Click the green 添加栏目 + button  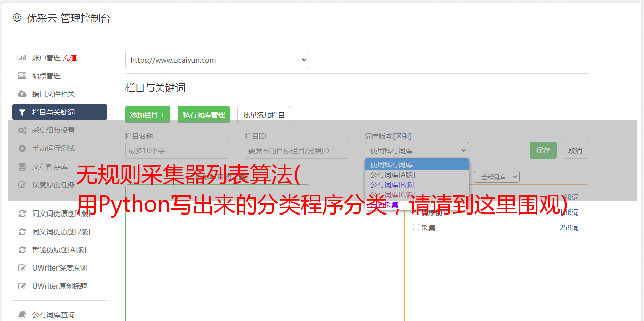(x=147, y=115)
